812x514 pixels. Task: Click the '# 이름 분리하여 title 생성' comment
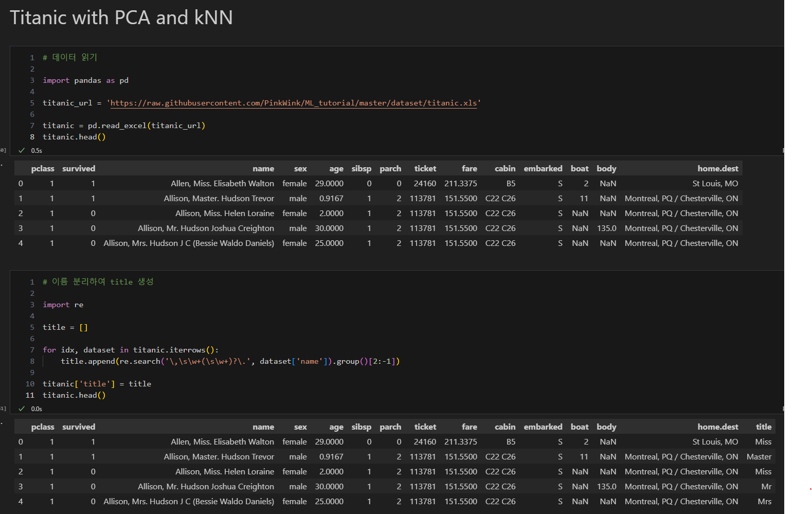click(x=98, y=282)
